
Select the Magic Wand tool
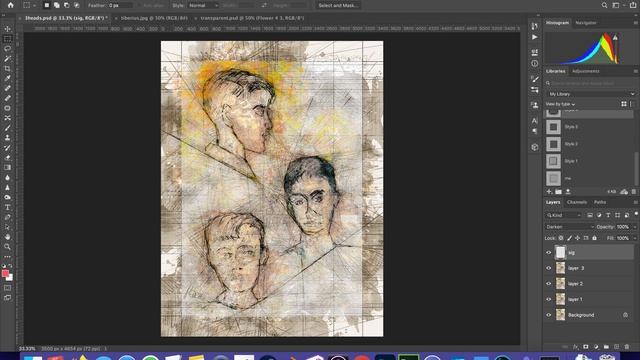pyautogui.click(x=7, y=58)
